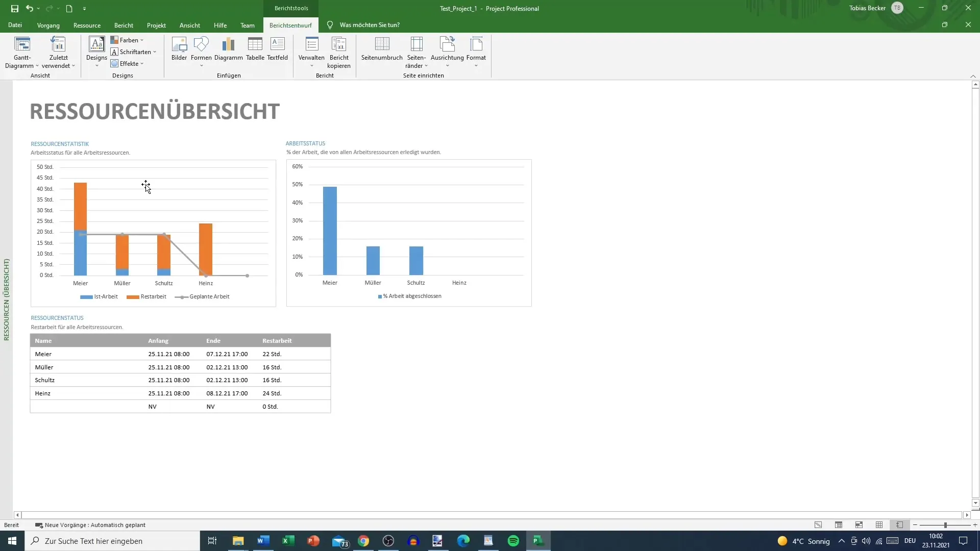Switch to the Vorgang tab
Viewport: 980px width, 551px height.
[x=48, y=25]
